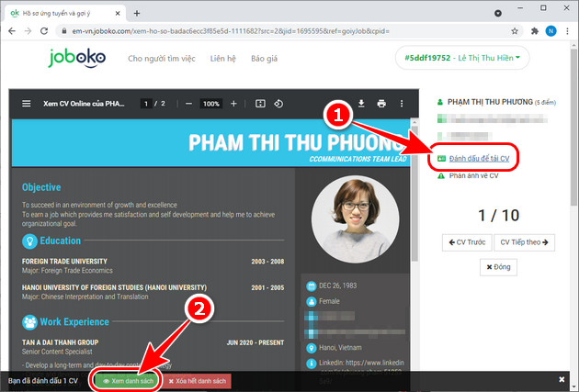
Task: Open the PDF viewer sidebar menu icon
Action: coord(26,104)
